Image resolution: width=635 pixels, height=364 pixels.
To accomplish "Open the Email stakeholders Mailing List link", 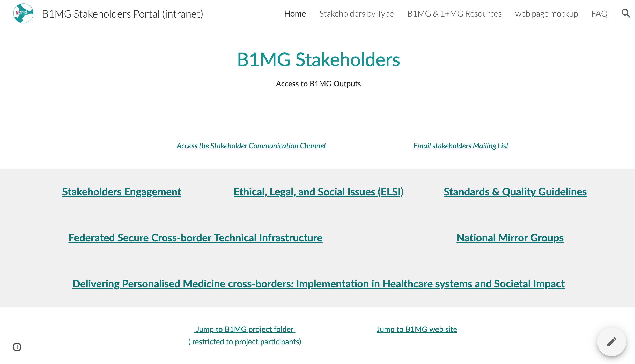I will [461, 146].
